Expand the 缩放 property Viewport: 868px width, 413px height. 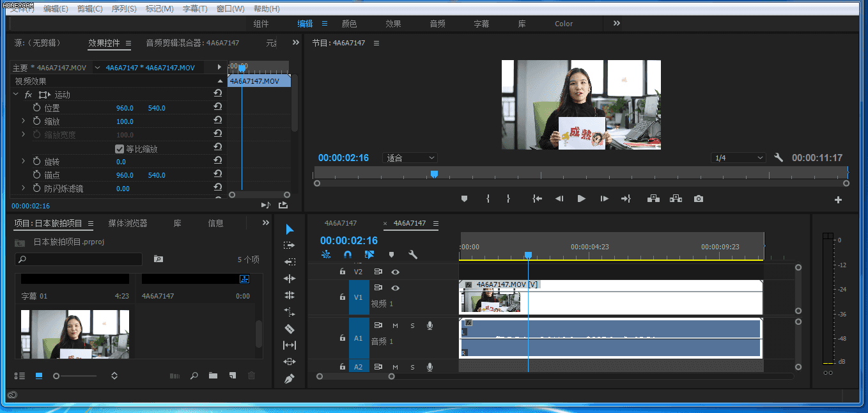point(24,121)
